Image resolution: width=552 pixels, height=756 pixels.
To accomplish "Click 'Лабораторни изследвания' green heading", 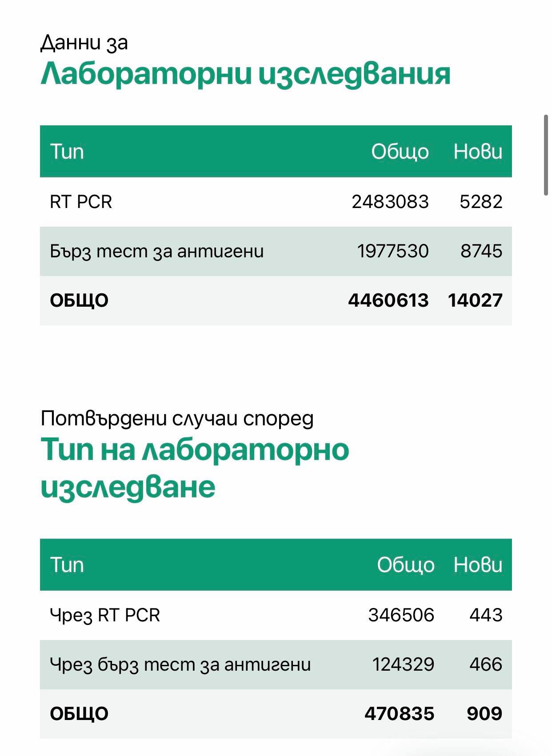I will click(245, 74).
